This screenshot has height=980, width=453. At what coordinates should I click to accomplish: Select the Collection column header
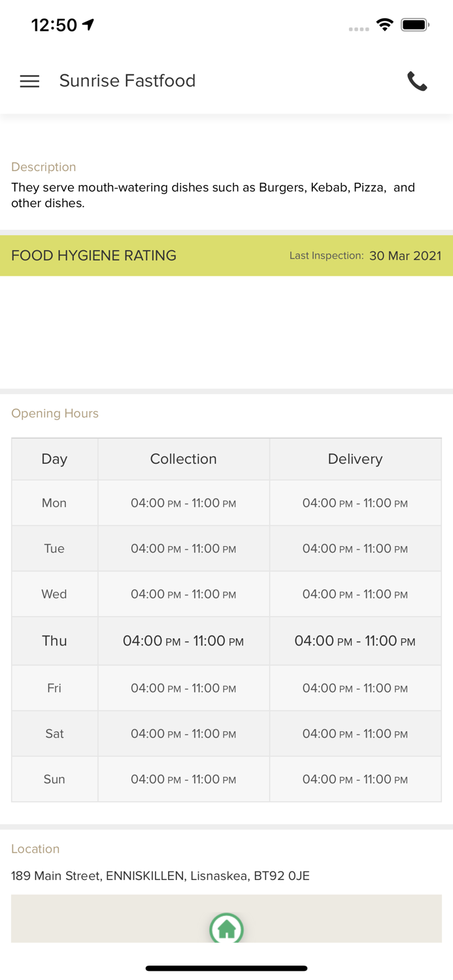[x=184, y=459]
